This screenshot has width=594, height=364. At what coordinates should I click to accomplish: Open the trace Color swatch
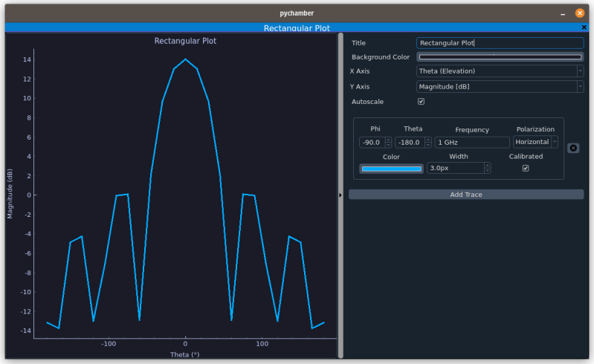click(391, 169)
